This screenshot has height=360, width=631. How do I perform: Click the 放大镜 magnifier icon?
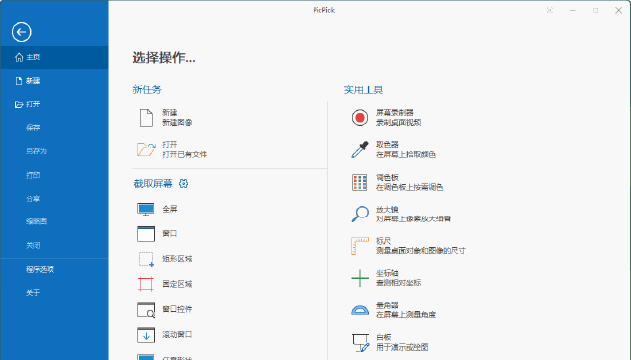[x=360, y=214]
